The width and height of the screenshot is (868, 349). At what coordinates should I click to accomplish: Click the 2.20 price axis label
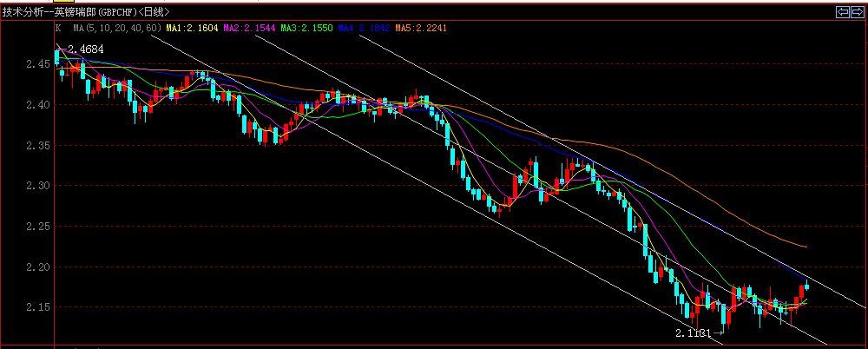(38, 267)
